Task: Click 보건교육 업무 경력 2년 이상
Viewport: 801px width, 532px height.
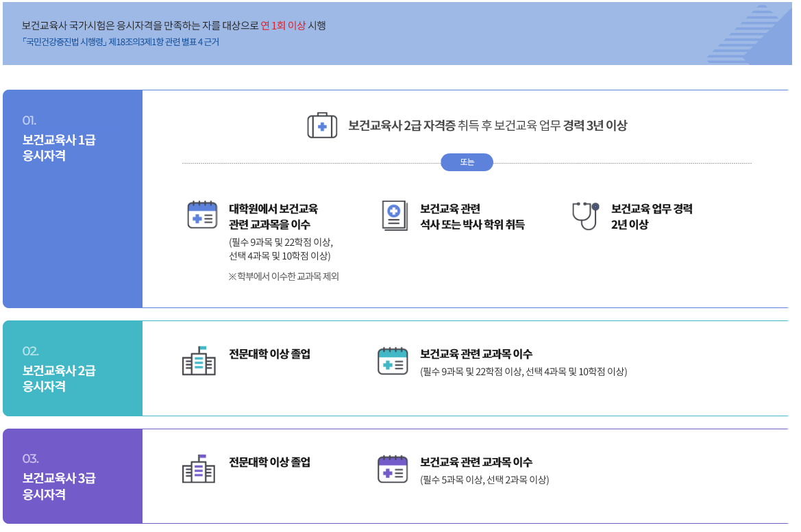Action: (x=652, y=216)
